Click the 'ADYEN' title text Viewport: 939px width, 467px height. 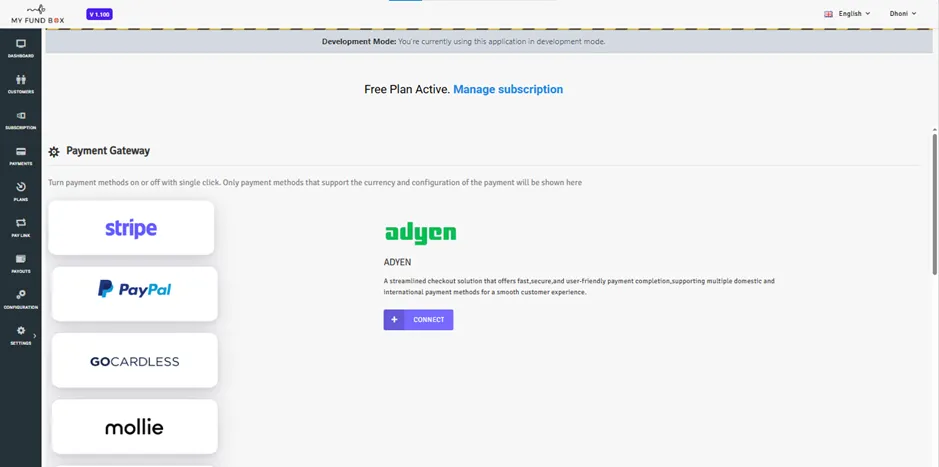pyautogui.click(x=398, y=262)
